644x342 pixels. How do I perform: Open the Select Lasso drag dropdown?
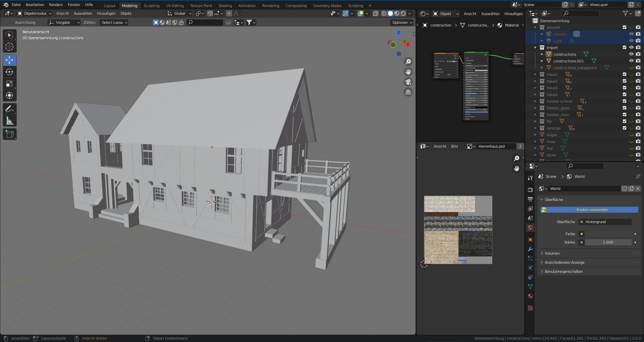point(114,22)
